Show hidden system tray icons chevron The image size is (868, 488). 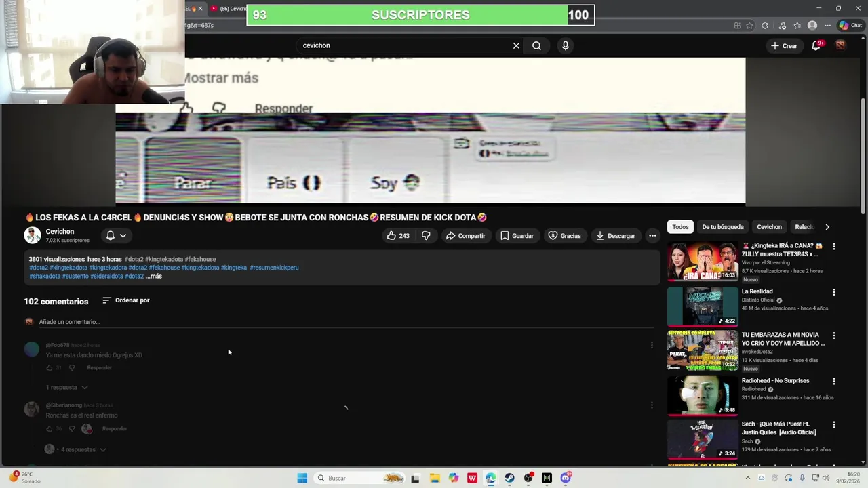coord(748,478)
